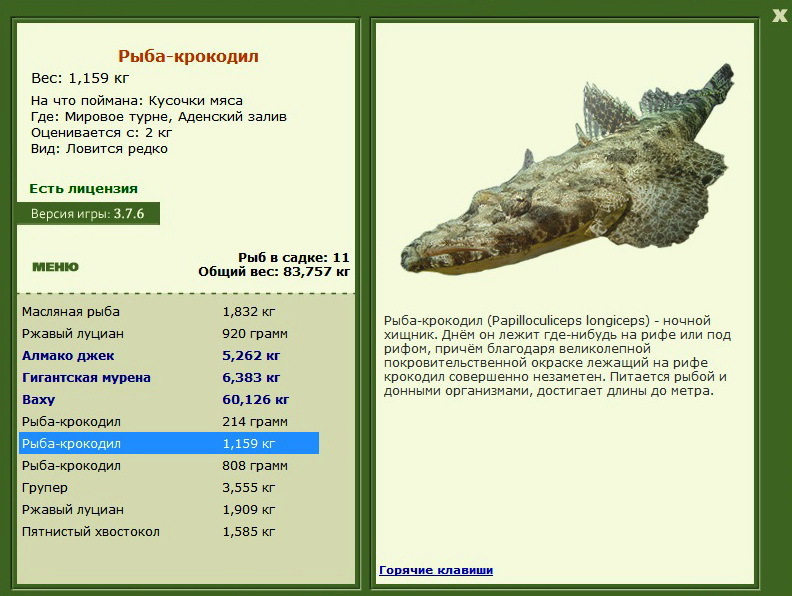
Task: Click weight value 3,555 кг
Action: point(249,487)
